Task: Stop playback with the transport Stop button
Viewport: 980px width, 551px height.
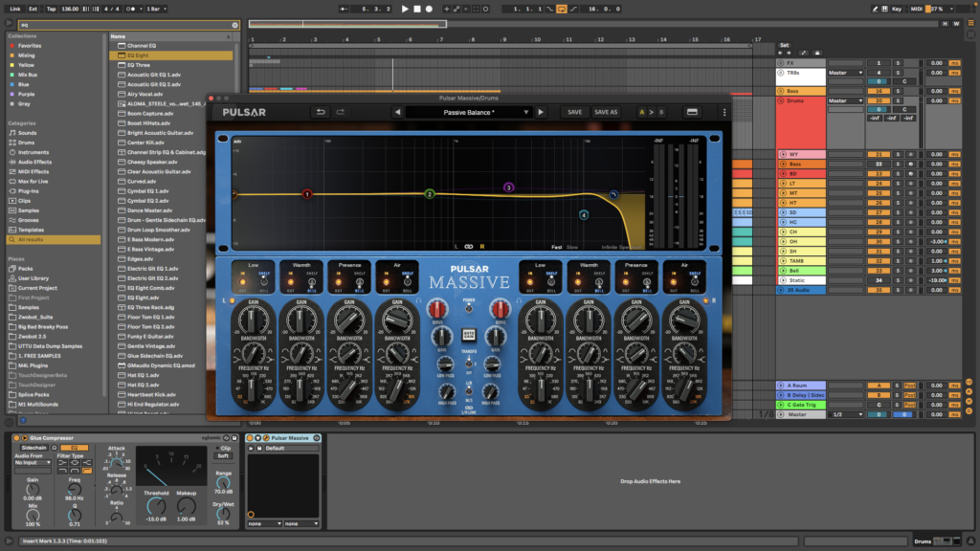Action: coord(417,9)
